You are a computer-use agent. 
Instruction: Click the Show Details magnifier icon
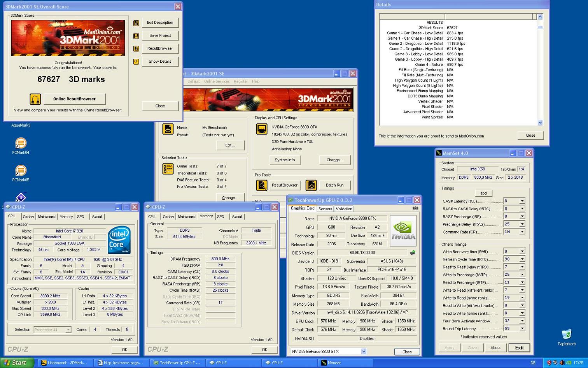click(136, 62)
